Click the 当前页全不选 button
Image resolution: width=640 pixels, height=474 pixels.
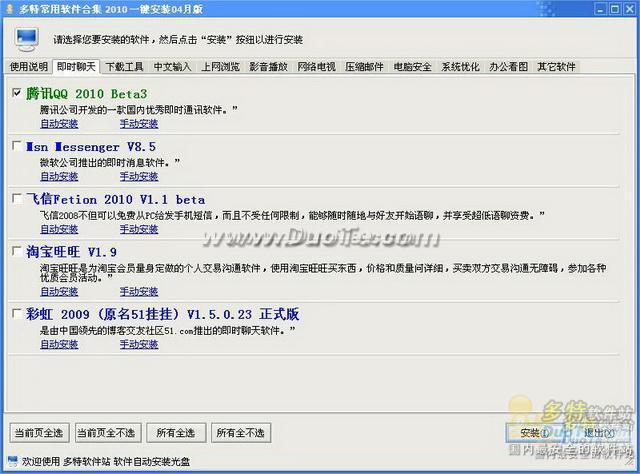(108, 433)
